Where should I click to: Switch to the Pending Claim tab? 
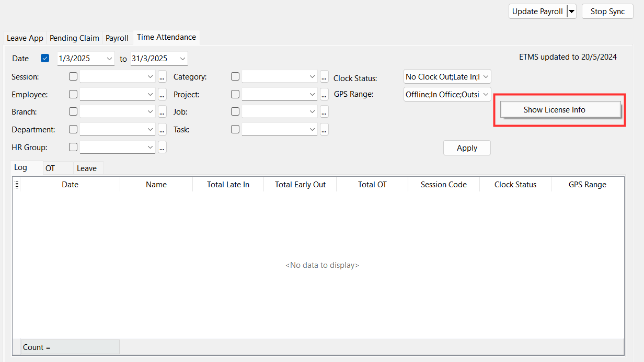coord(74,38)
